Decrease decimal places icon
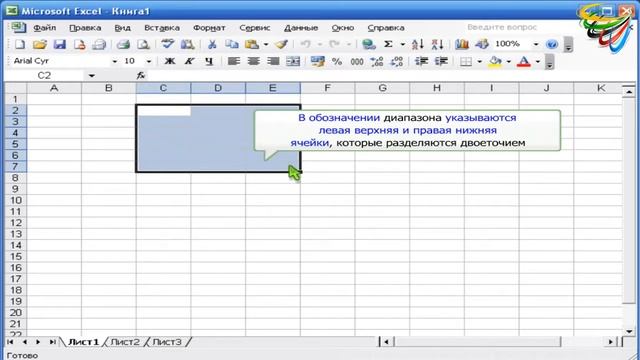Screen dimensions: 640x360 (397, 62)
